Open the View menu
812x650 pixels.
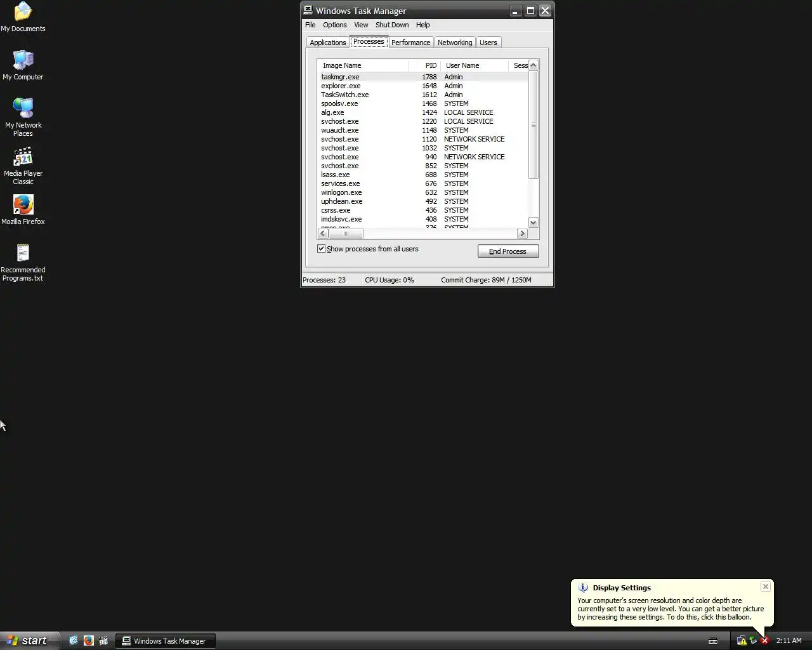tap(361, 25)
